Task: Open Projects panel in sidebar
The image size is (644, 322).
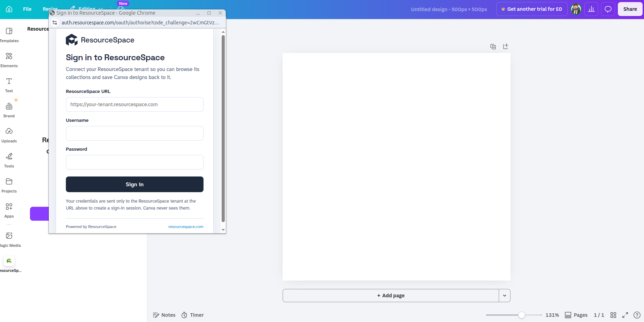Action: [x=9, y=185]
